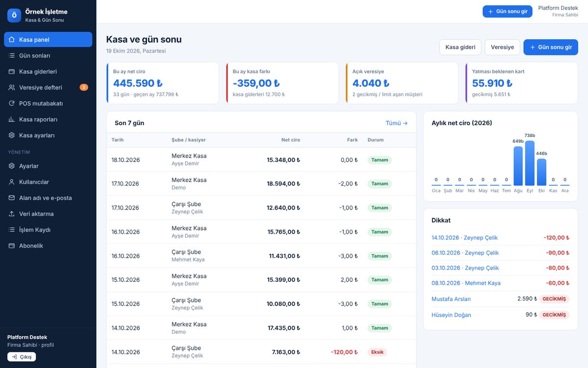Click the Kasa raporları chart icon
The width and height of the screenshot is (588, 368).
12,119
